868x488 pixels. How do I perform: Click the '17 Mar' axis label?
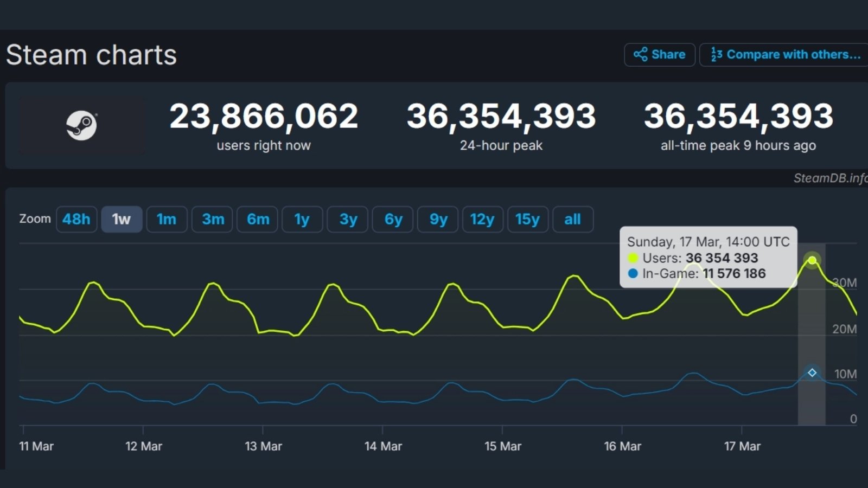[x=742, y=446]
